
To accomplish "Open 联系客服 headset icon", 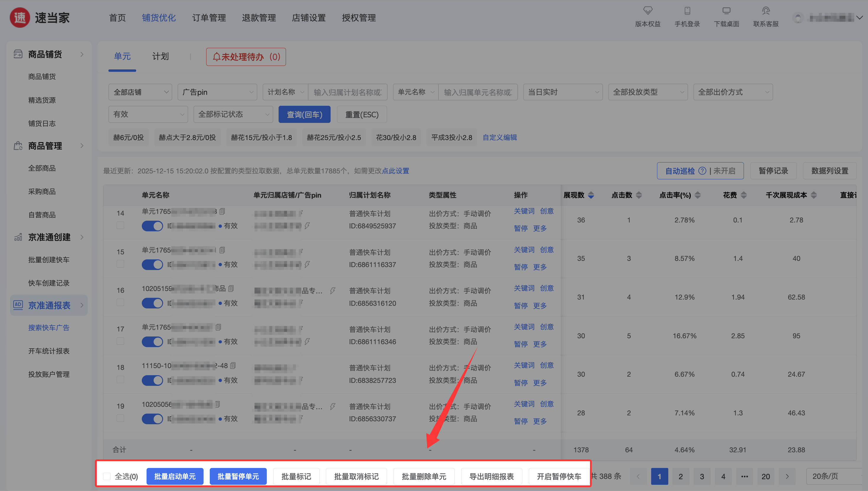I will tap(766, 11).
